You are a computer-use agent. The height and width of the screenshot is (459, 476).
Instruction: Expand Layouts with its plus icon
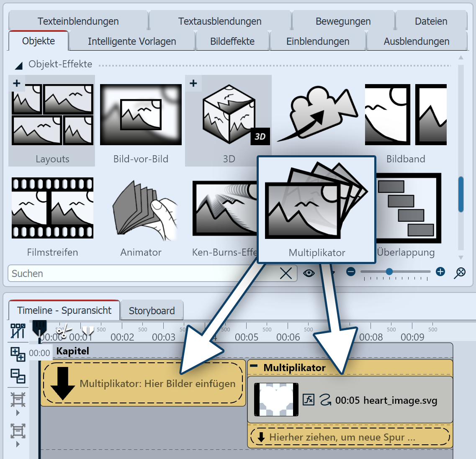click(x=17, y=83)
